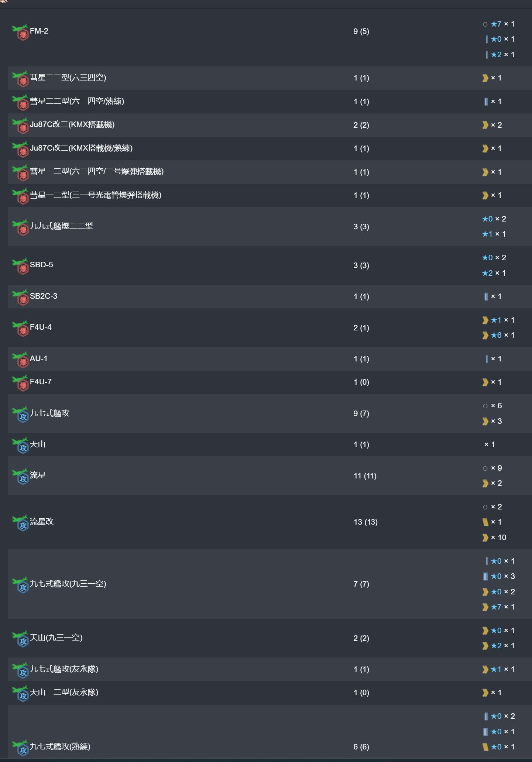Click the 11 (11) count for 流星
The height and width of the screenshot is (762, 532).
pyautogui.click(x=365, y=476)
